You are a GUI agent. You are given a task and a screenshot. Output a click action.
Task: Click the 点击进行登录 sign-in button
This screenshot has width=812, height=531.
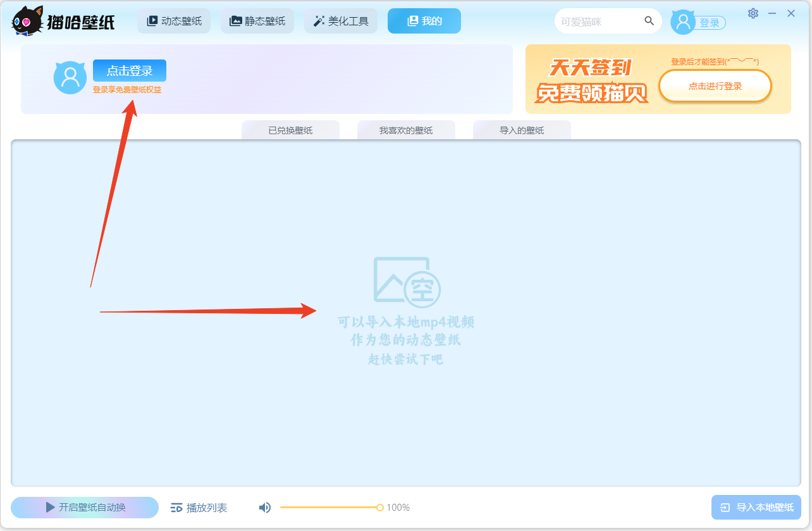[715, 86]
